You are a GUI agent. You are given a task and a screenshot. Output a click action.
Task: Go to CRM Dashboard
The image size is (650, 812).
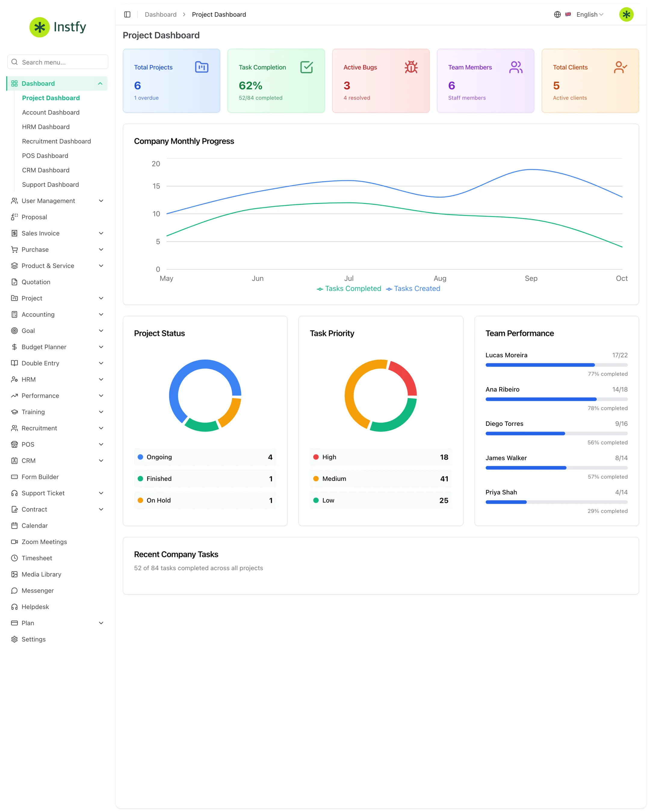click(x=46, y=170)
